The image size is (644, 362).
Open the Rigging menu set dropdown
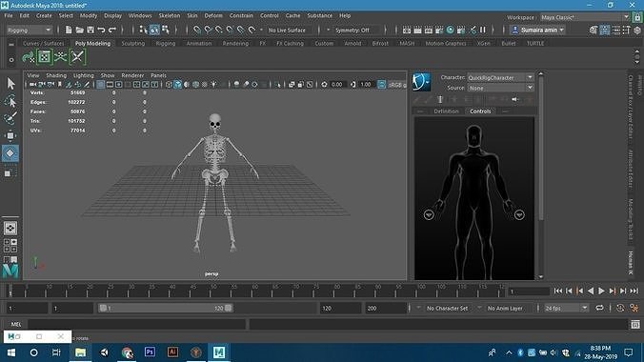(x=29, y=30)
